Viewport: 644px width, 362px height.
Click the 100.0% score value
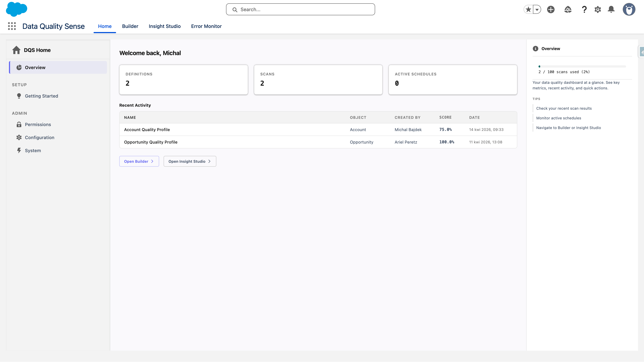(447, 142)
